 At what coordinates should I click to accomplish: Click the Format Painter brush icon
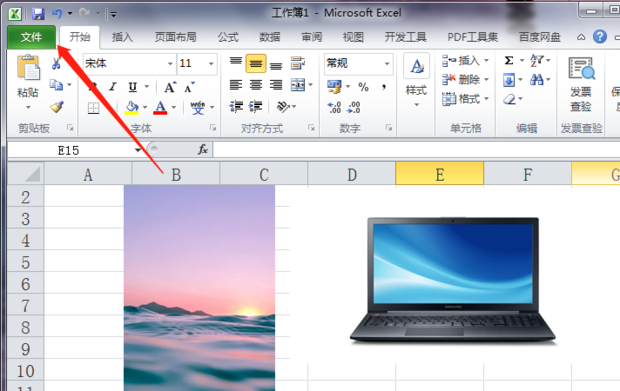57,107
